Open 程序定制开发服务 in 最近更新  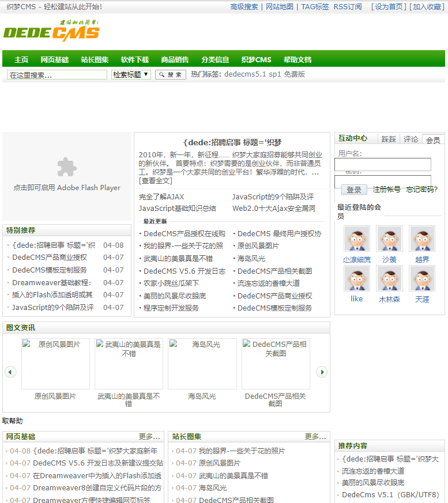coord(171,308)
